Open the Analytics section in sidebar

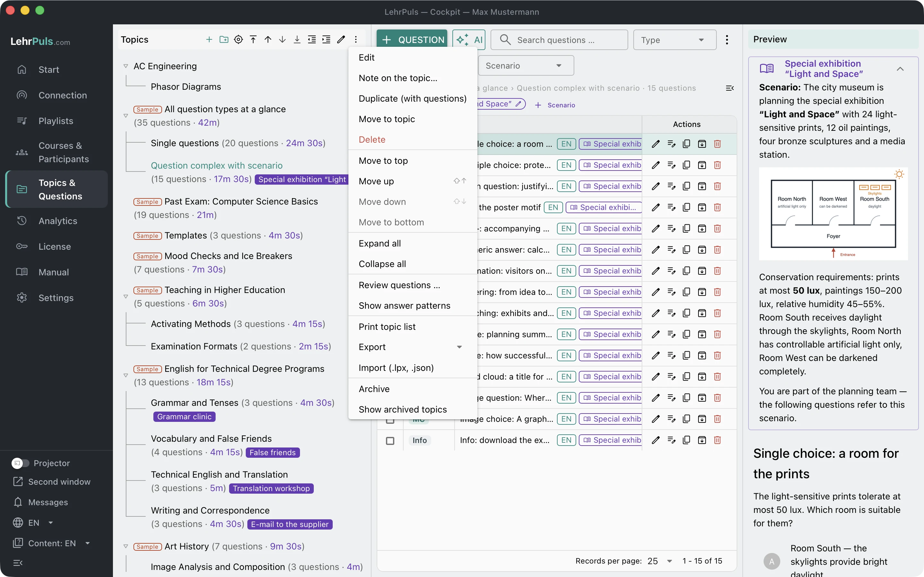(57, 221)
